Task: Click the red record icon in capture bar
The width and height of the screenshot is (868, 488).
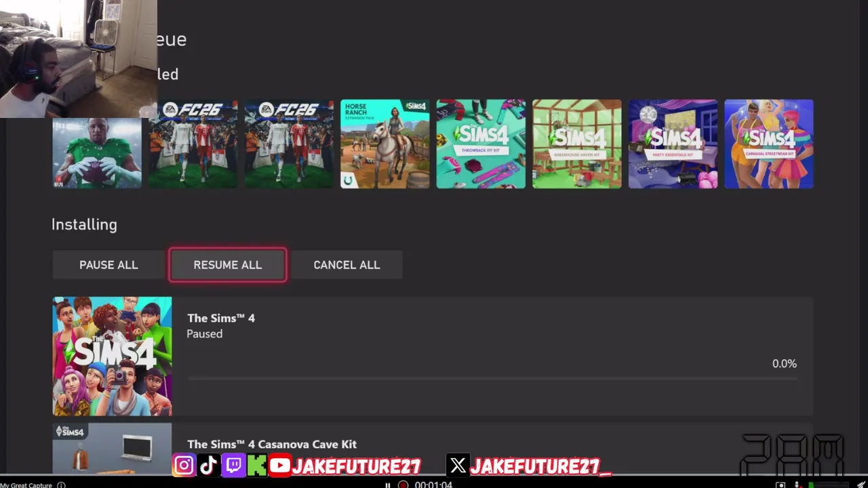Action: [403, 485]
